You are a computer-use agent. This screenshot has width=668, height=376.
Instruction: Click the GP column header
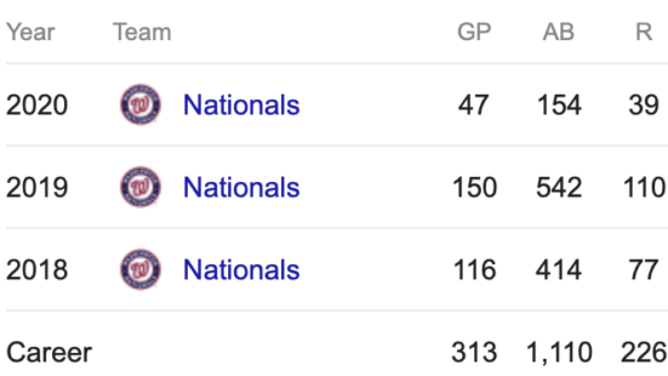[474, 32]
